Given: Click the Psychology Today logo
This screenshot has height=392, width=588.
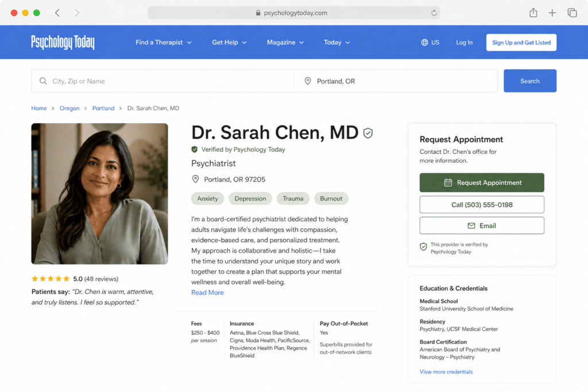Looking at the screenshot, I should [x=63, y=42].
